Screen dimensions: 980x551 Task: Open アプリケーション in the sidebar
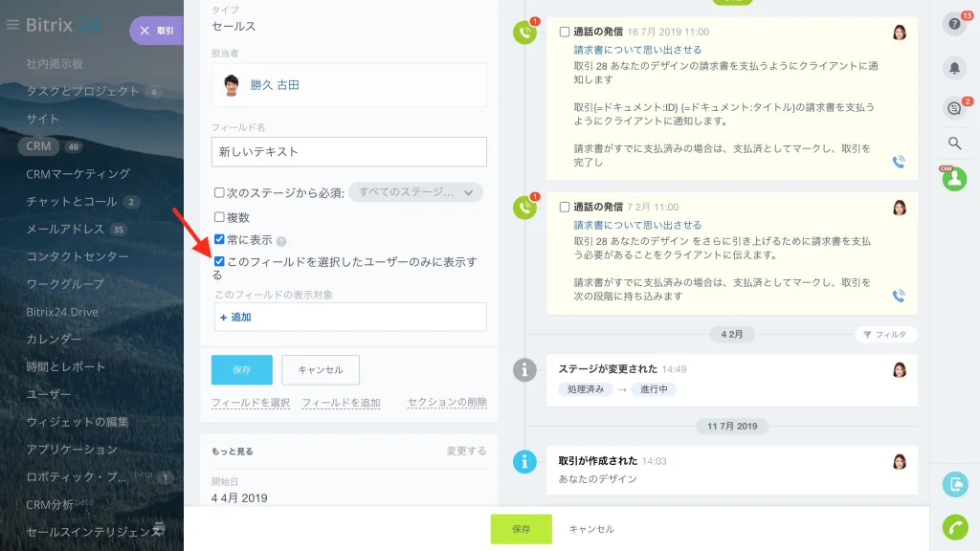pyautogui.click(x=72, y=450)
